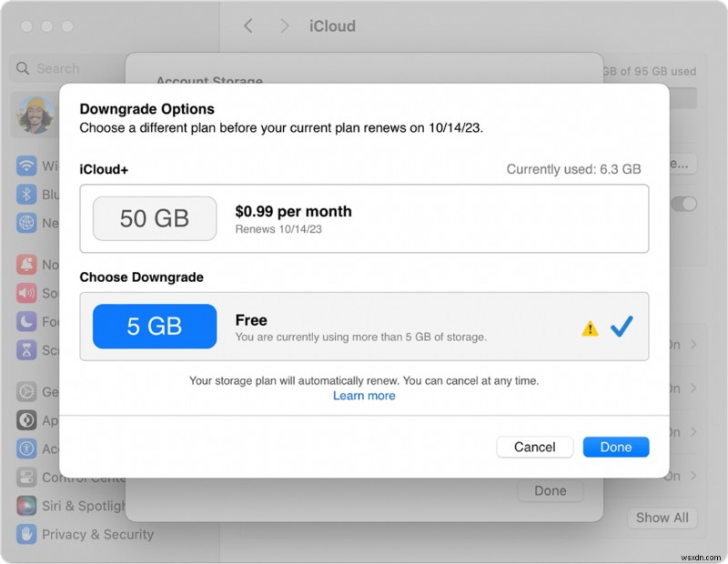
Task: Click the Sound speaker icon in the sidebar
Action: (x=26, y=293)
